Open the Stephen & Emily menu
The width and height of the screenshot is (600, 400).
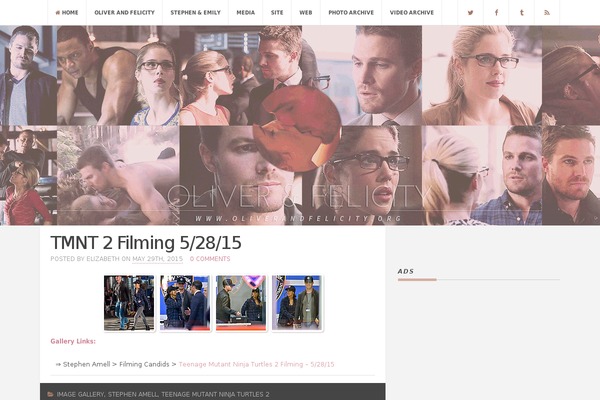coord(196,13)
